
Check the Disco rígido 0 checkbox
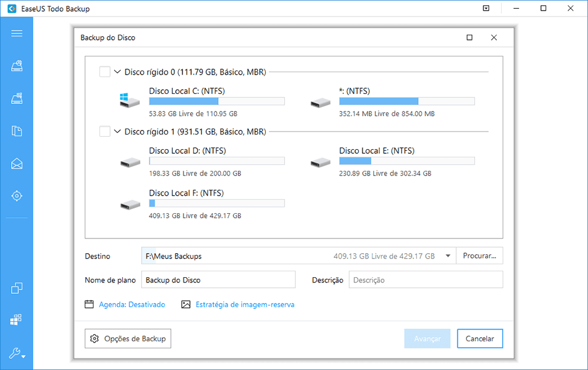(105, 72)
